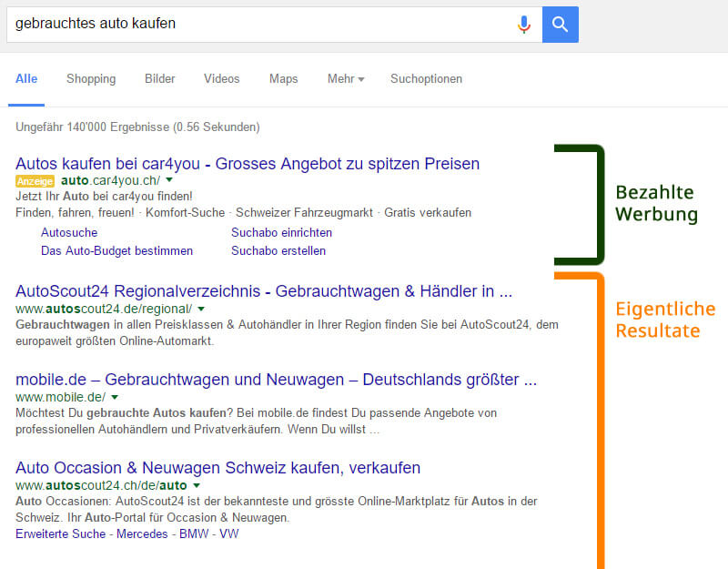Image resolution: width=728 pixels, height=569 pixels.
Task: Expand arrow beside www.autoscout24.de/regional/ URL
Action: click(201, 309)
